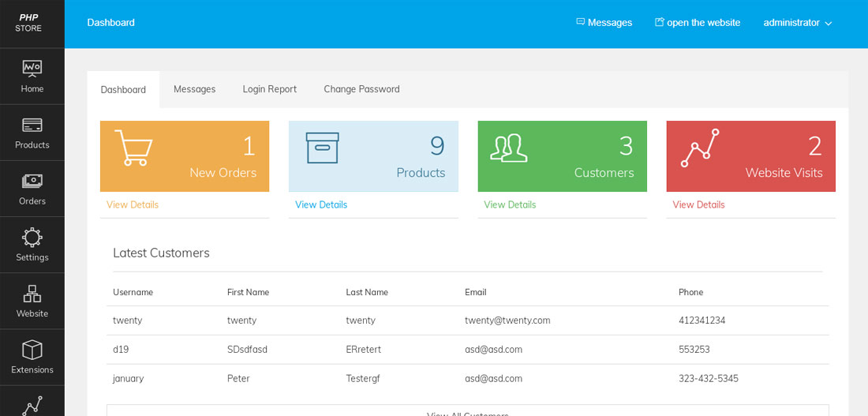This screenshot has width=868, height=416.
Task: Open the Products sidebar icon
Action: (32, 133)
